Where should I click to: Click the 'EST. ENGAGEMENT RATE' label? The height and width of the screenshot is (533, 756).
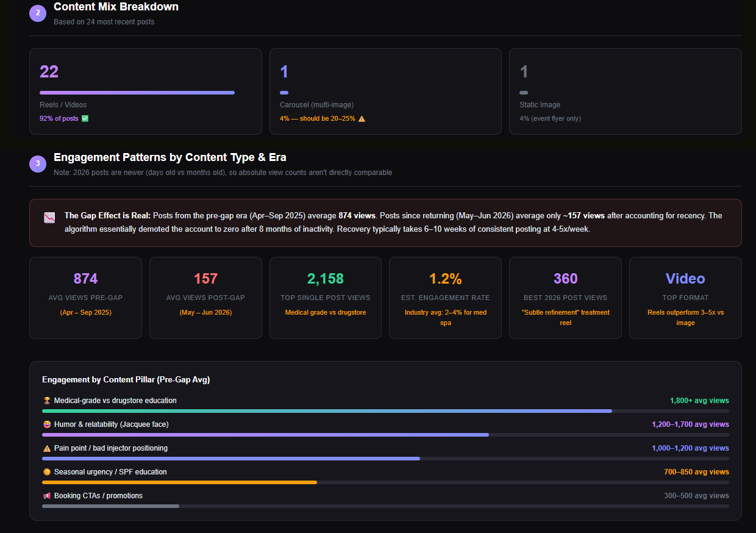pyautogui.click(x=446, y=298)
